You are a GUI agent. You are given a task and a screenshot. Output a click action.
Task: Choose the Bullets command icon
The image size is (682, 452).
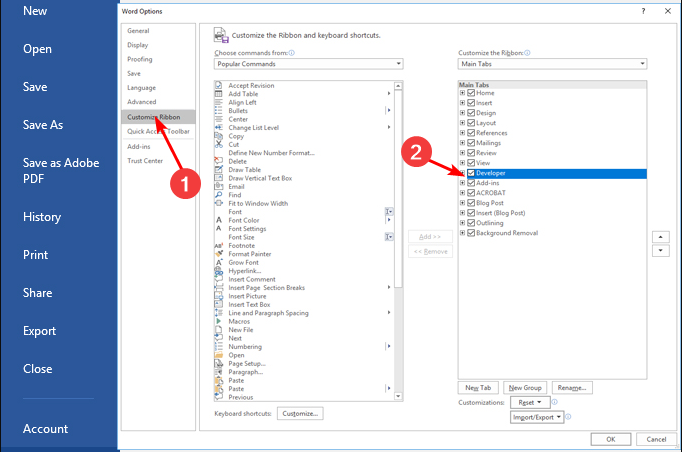click(219, 110)
